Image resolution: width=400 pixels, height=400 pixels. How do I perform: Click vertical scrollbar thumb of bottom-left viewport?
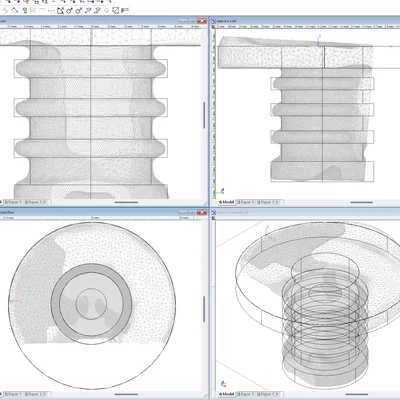204,309
